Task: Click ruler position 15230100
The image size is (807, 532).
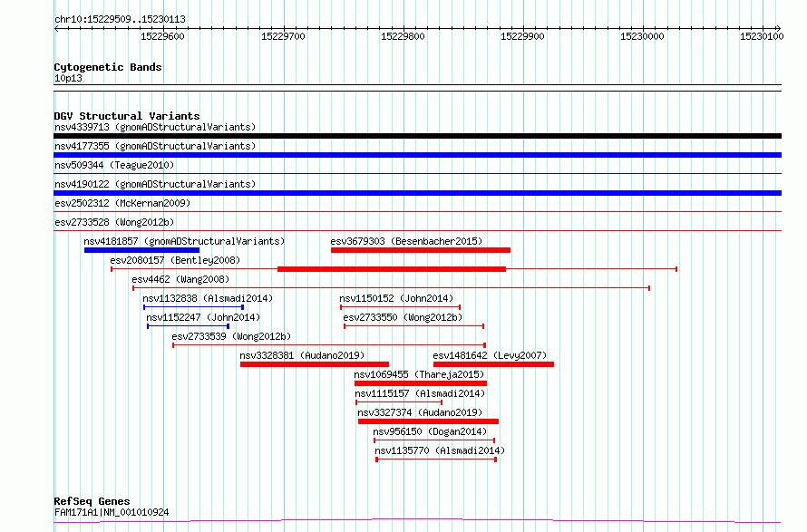Action: (762, 36)
